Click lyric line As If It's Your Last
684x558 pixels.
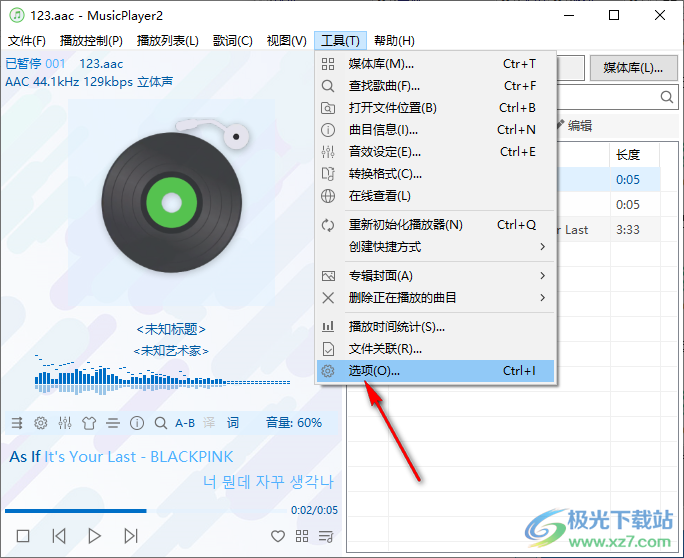(x=121, y=457)
